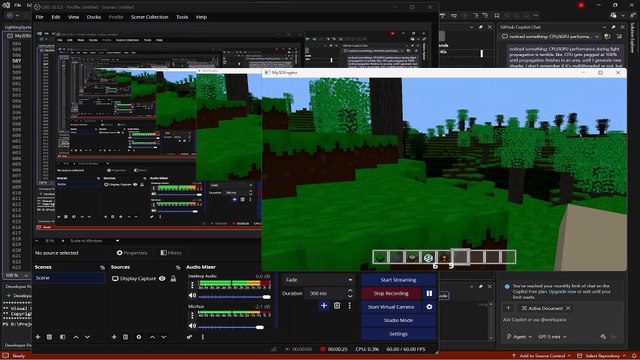Image resolution: width=640 pixels, height=360 pixels.
Task: Add a scene transition with the plus icon
Action: click(324, 305)
